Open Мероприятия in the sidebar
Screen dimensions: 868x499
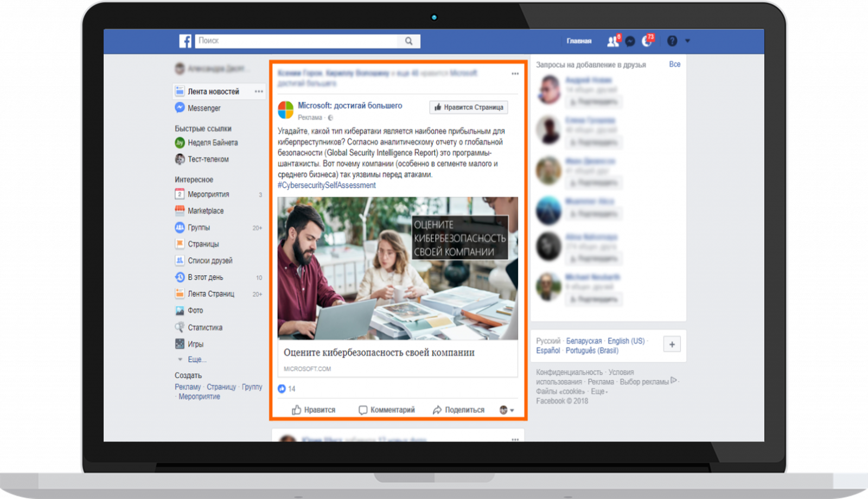click(x=208, y=194)
